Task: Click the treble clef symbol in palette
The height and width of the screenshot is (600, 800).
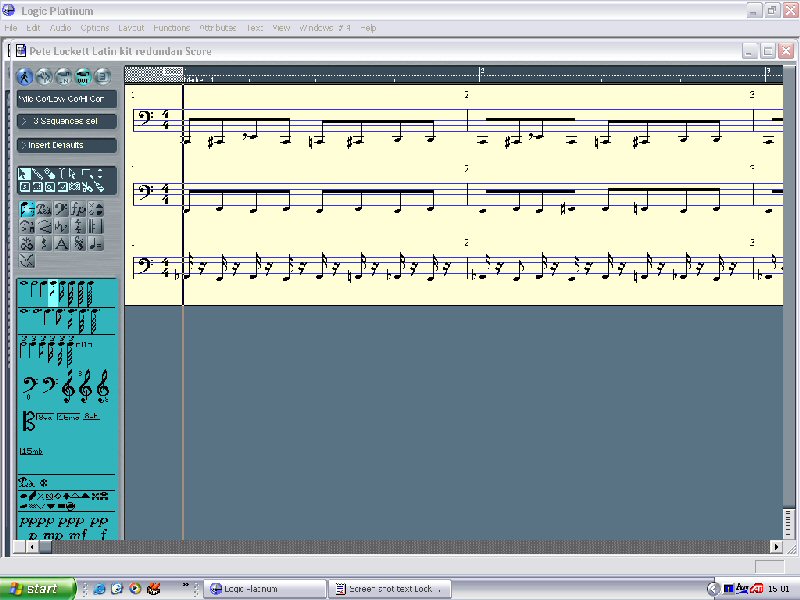Action: pyautogui.click(x=68, y=385)
